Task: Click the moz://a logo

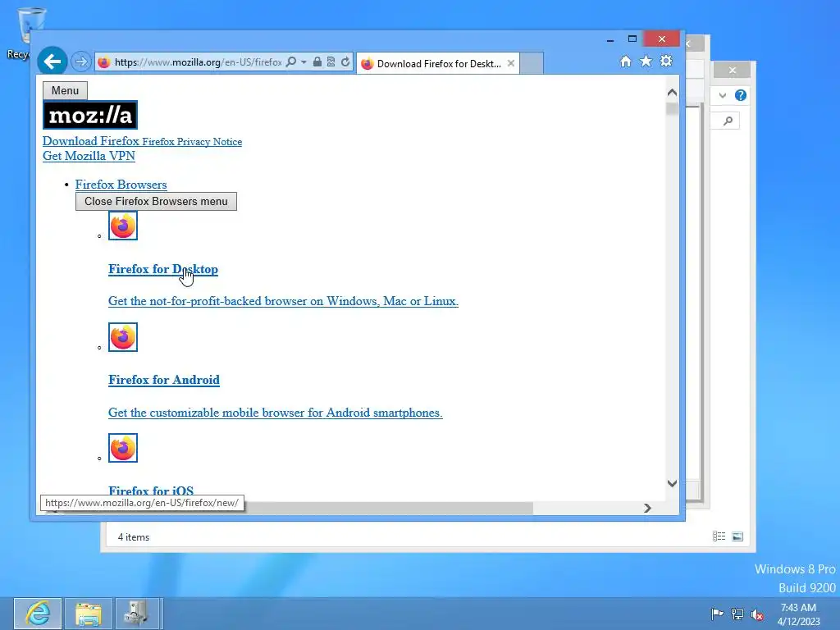Action: 90,115
